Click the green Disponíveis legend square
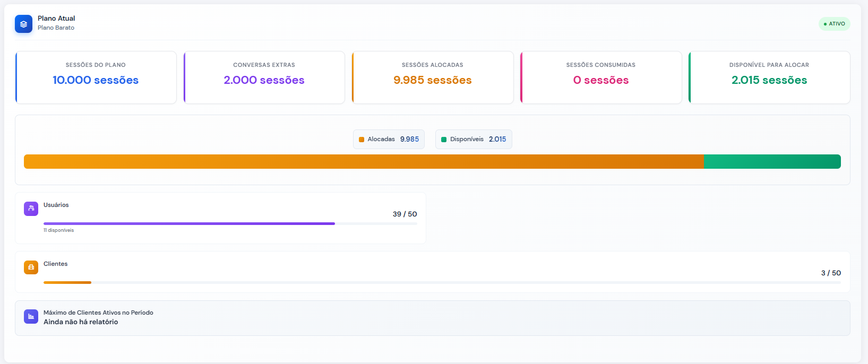Viewport: 868px width, 364px height. 444,140
